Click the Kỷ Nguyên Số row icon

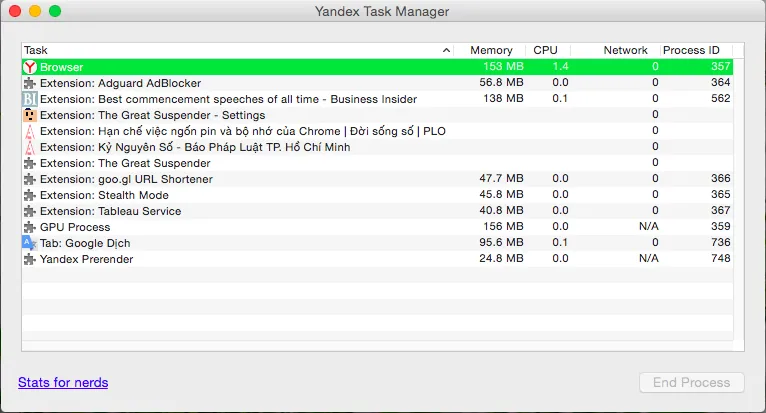pos(30,147)
